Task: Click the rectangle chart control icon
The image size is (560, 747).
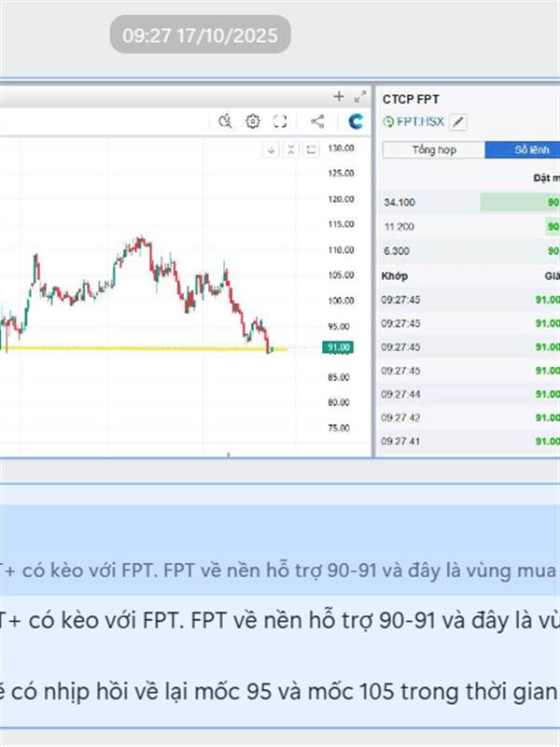Action: click(x=312, y=150)
